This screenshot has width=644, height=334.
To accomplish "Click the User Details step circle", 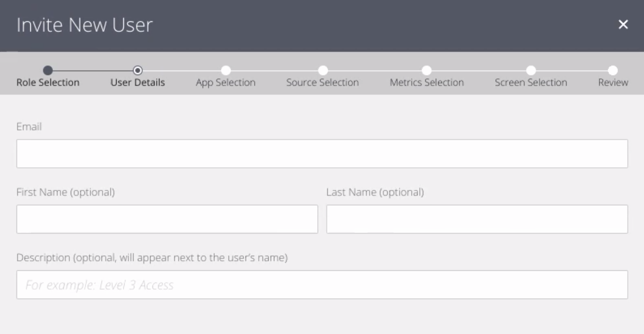I will point(137,70).
